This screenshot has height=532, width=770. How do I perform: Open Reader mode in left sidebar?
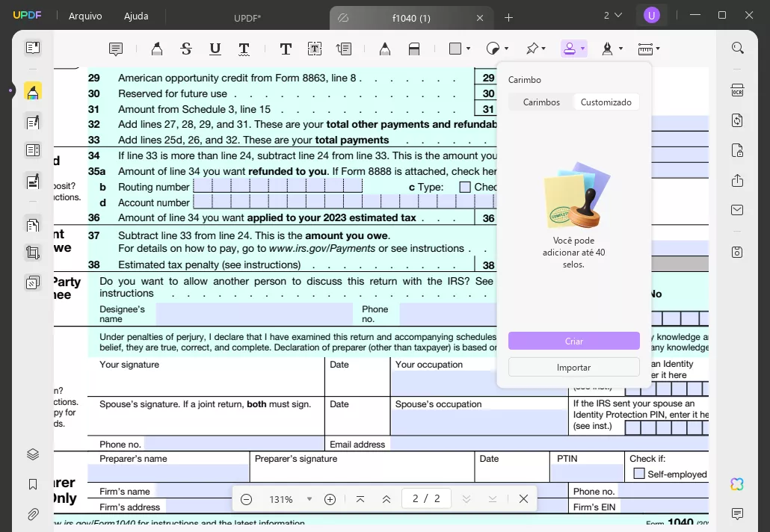click(x=33, y=48)
